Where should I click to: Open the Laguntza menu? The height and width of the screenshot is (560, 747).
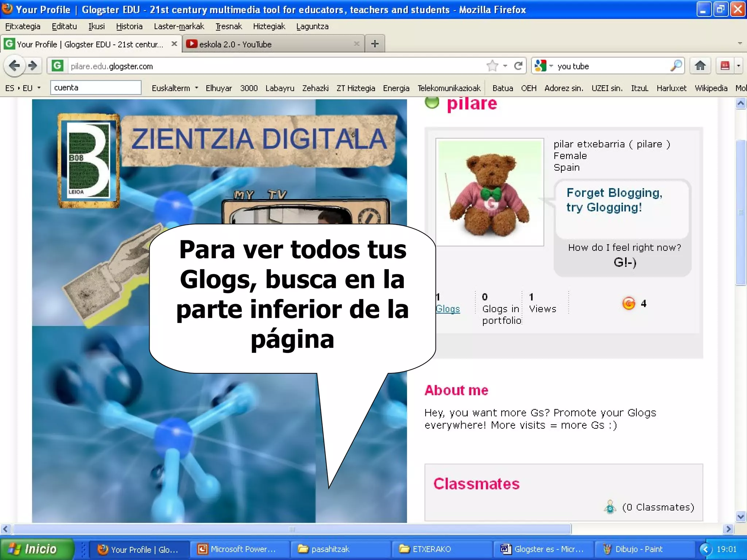(x=312, y=26)
